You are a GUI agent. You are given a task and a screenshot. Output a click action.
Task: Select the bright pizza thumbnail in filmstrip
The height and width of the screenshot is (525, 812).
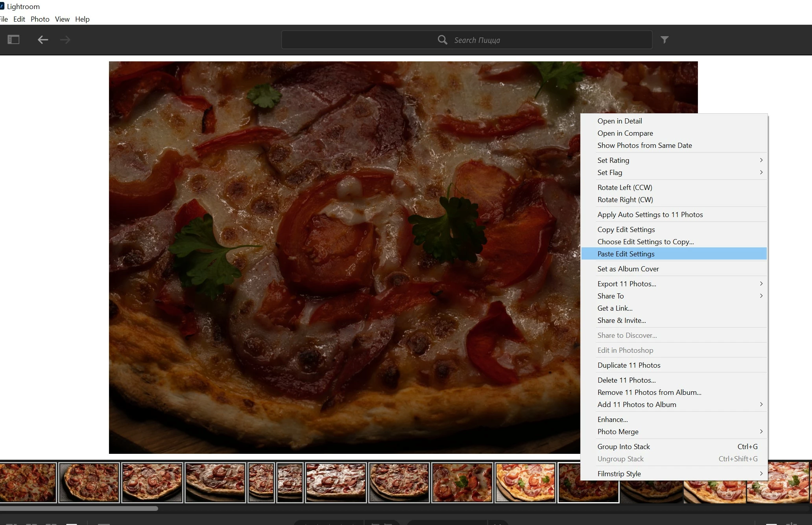pos(525,483)
